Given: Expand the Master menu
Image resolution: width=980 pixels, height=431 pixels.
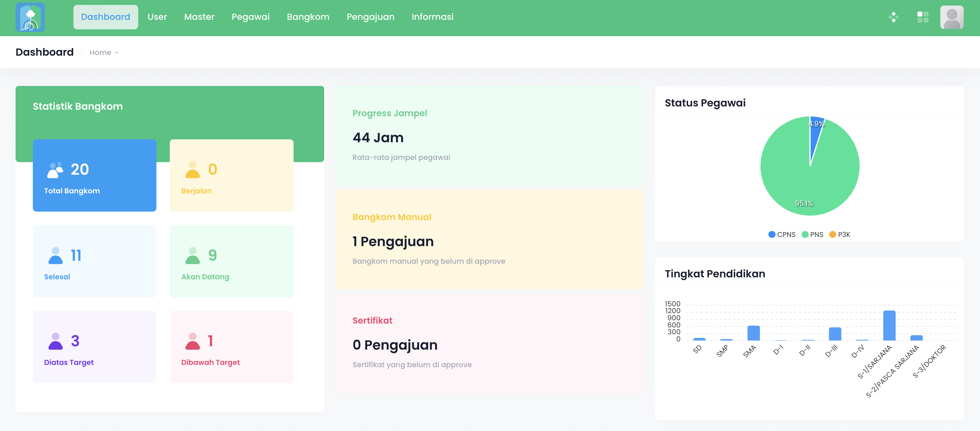Looking at the screenshot, I should coord(199,17).
